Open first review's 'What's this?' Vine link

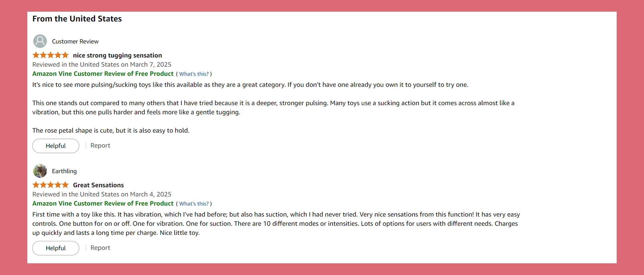(194, 74)
